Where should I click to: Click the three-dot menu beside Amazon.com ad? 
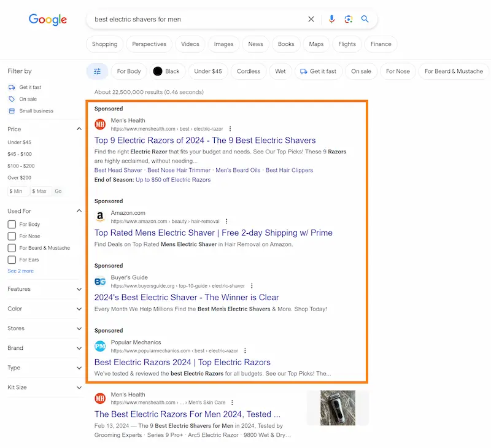[226, 221]
